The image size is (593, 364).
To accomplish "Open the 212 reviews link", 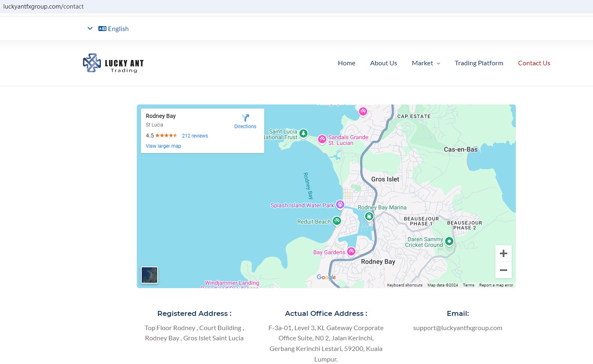I will 195,136.
